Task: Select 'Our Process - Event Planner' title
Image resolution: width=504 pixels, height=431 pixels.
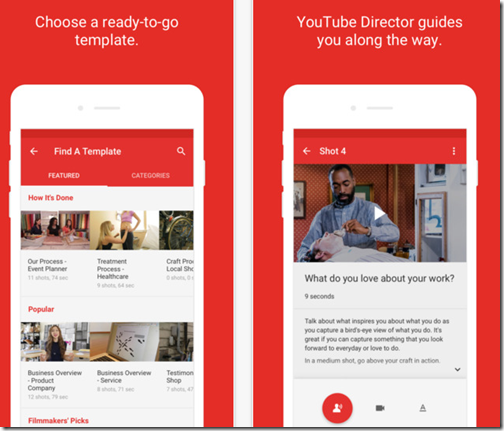Action: click(x=47, y=265)
